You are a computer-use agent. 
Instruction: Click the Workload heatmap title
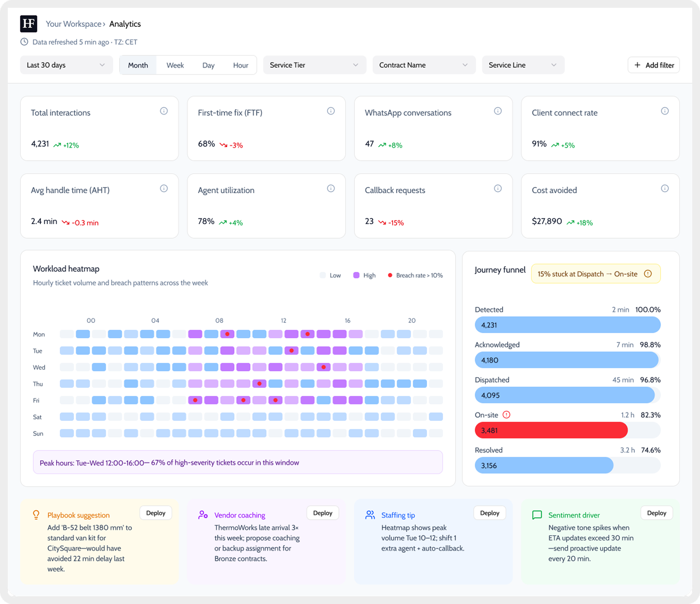tap(66, 269)
